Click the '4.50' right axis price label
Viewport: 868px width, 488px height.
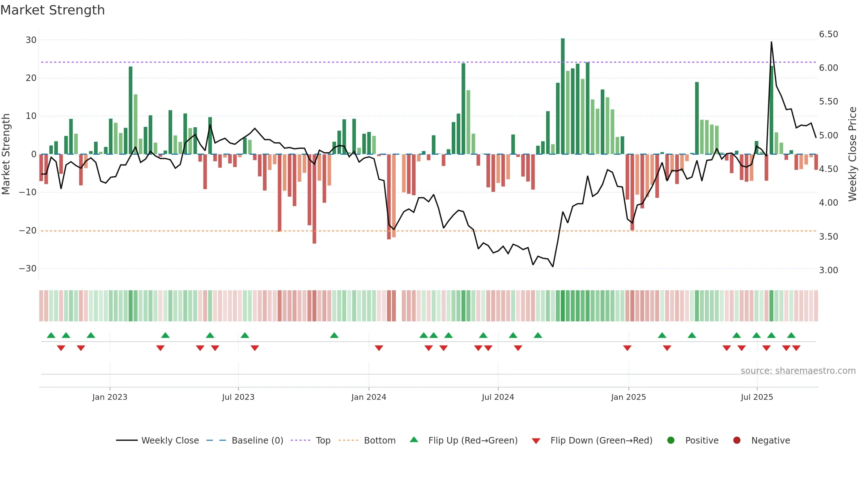829,169
